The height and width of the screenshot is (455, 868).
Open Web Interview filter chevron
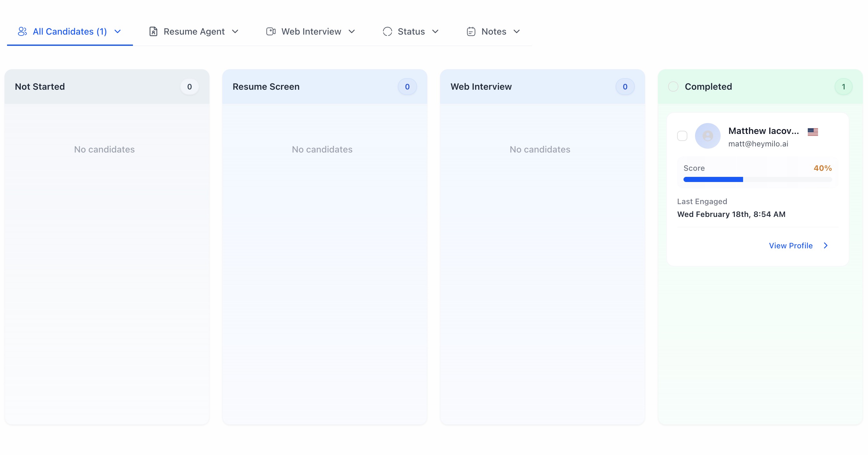tap(352, 31)
